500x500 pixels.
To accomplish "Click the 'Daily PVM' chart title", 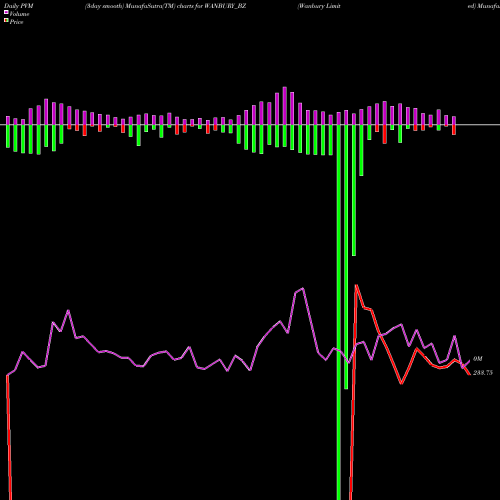I will point(19,6).
